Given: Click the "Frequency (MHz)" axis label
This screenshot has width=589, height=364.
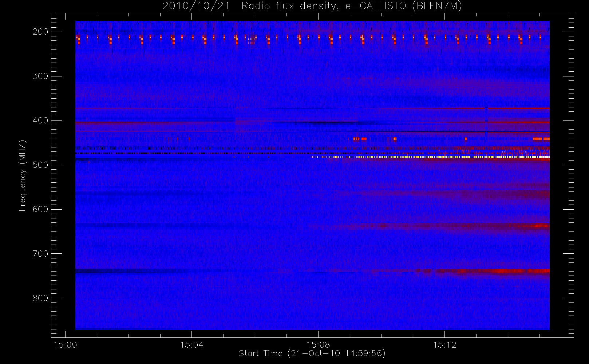Looking at the screenshot, I should (23, 175).
